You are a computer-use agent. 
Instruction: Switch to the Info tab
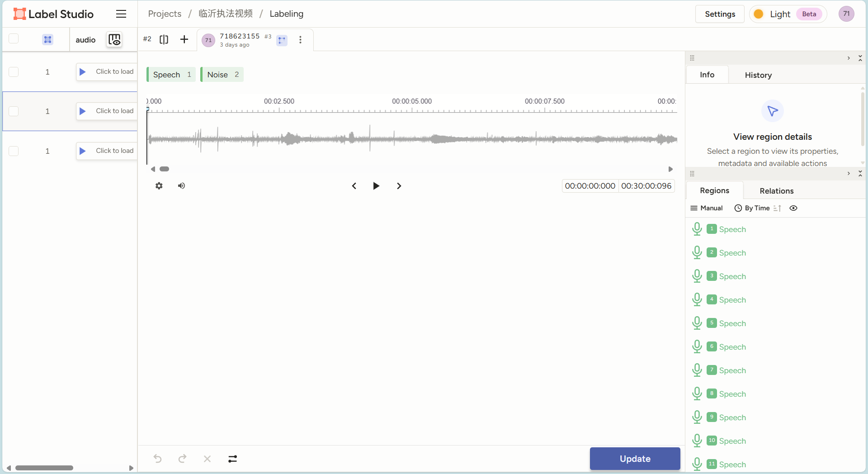(x=707, y=75)
